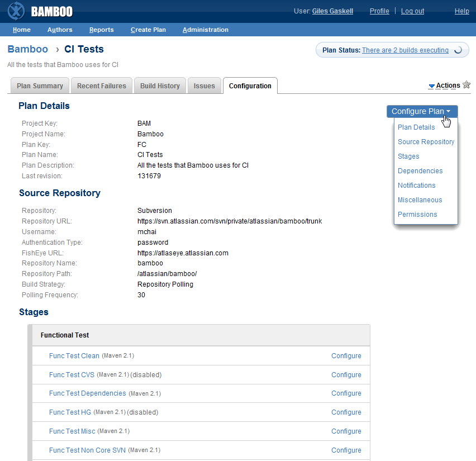The height and width of the screenshot is (461, 476).
Task: Click the Bamboo project breadcrumb link
Action: (27, 49)
